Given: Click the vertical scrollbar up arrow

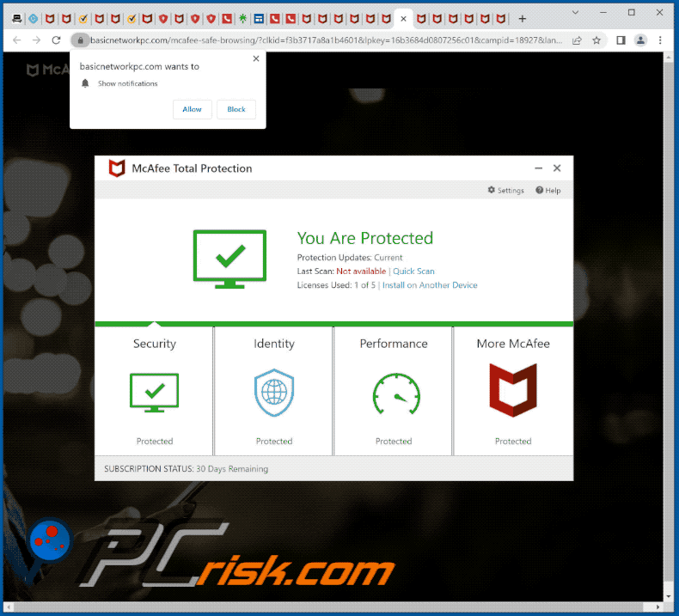Looking at the screenshot, I should tap(669, 58).
